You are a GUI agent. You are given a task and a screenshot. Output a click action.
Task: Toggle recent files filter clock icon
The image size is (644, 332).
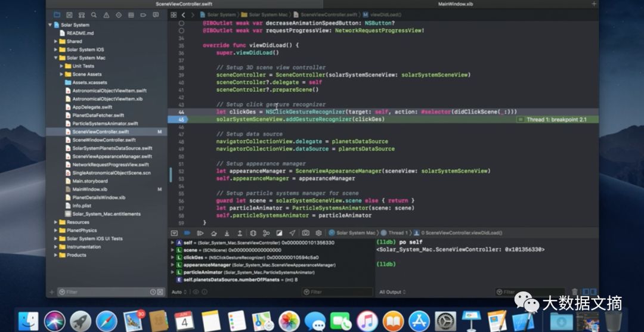coord(153,292)
